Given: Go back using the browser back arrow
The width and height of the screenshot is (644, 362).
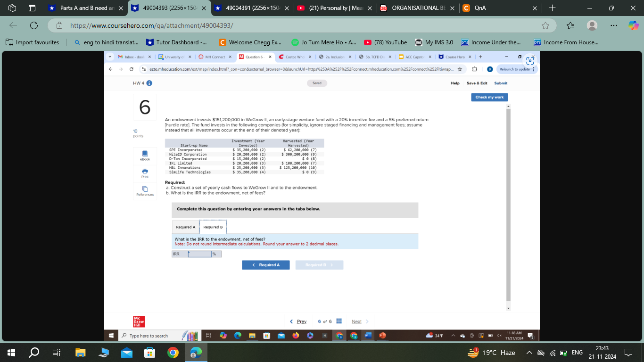Looking at the screenshot, I should click(12, 25).
